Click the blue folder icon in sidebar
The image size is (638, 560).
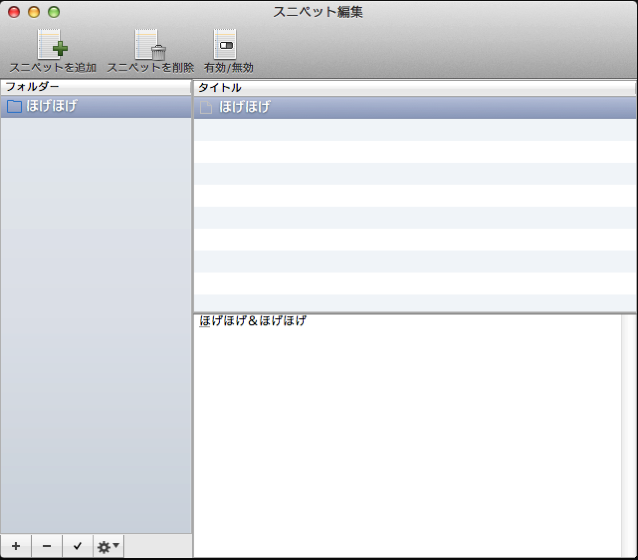[15, 107]
